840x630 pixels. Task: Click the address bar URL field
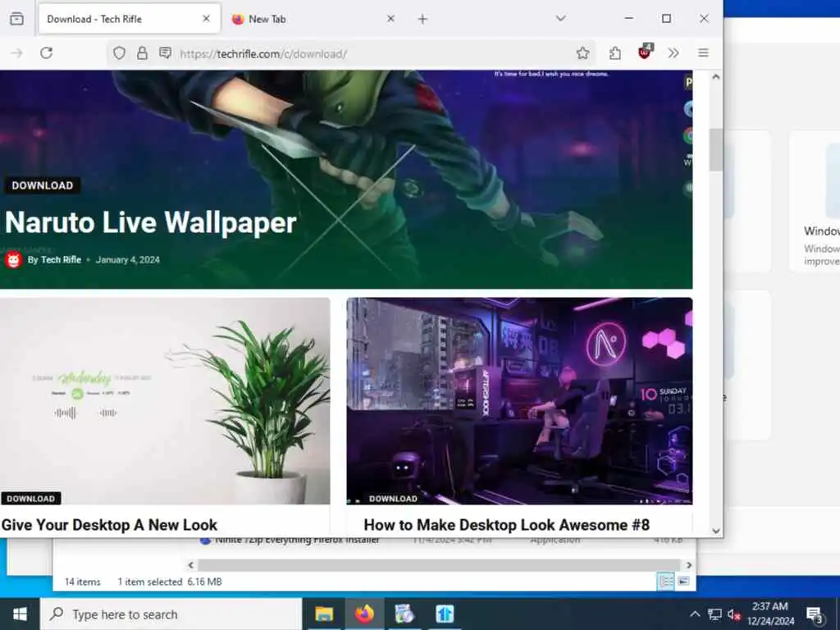click(x=351, y=53)
